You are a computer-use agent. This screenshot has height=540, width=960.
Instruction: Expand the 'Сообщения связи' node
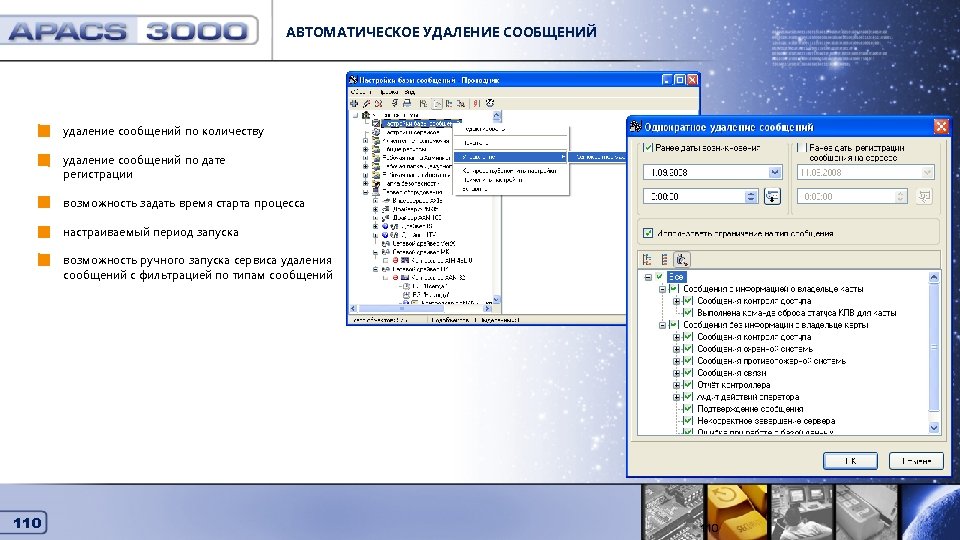pos(677,373)
